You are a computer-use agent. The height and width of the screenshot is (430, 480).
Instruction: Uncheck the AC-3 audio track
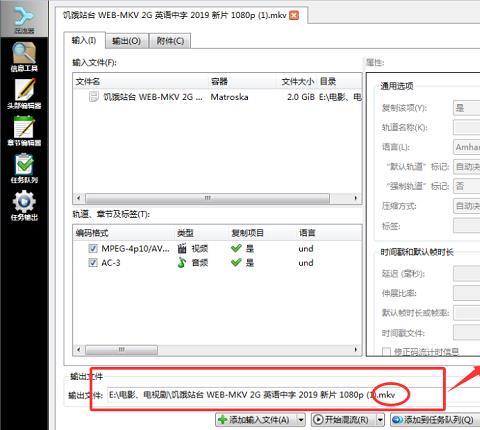coord(93,263)
